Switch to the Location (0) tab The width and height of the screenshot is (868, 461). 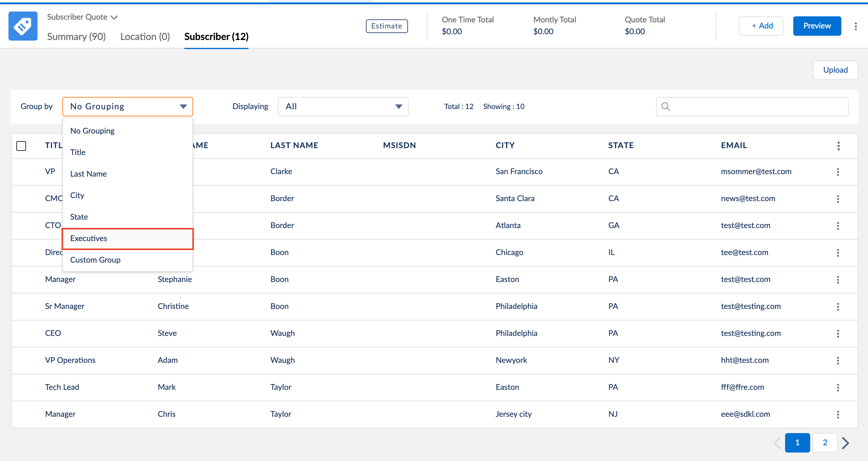(145, 36)
